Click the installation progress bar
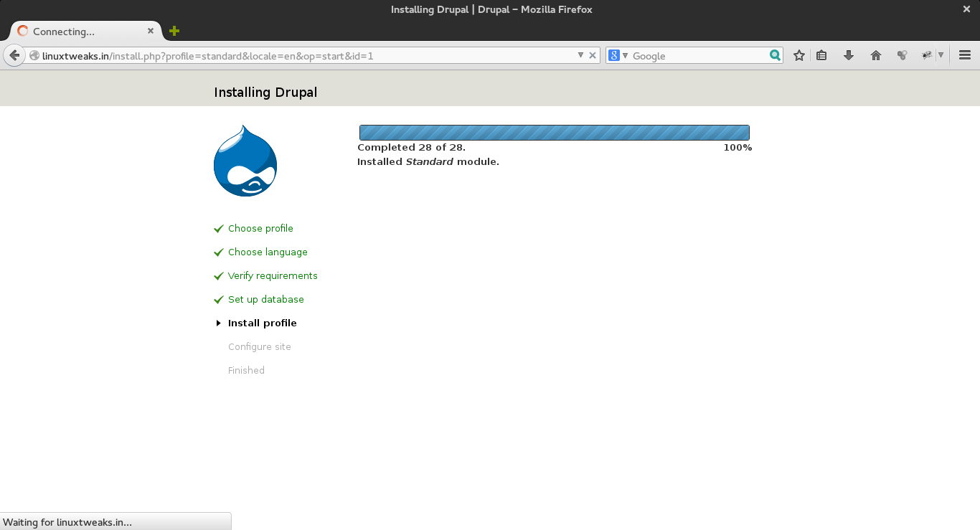Viewport: 980px width, 530px height. pos(554,132)
